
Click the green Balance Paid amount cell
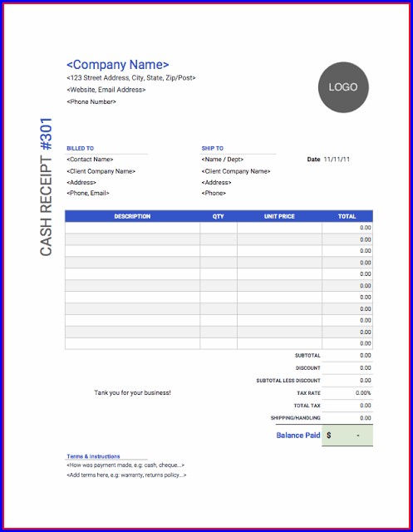click(347, 436)
